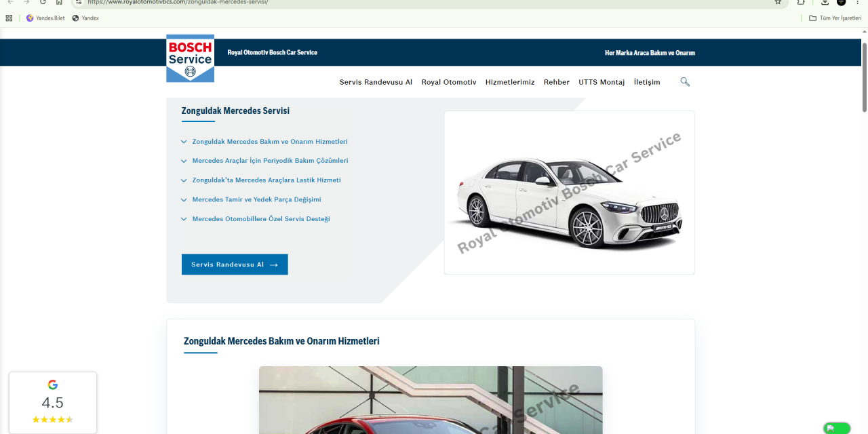Reload the page with the refresh icon
This screenshot has height=434, width=868.
(x=43, y=2)
